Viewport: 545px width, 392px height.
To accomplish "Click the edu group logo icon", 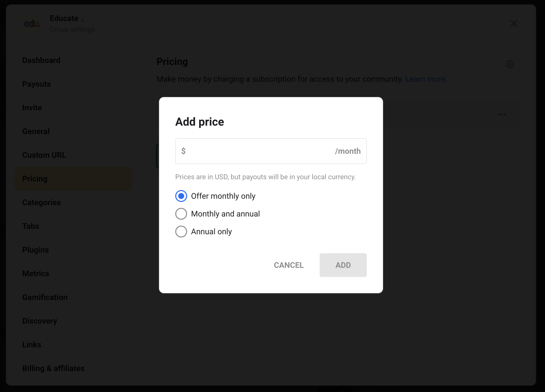I will pyautogui.click(x=32, y=24).
